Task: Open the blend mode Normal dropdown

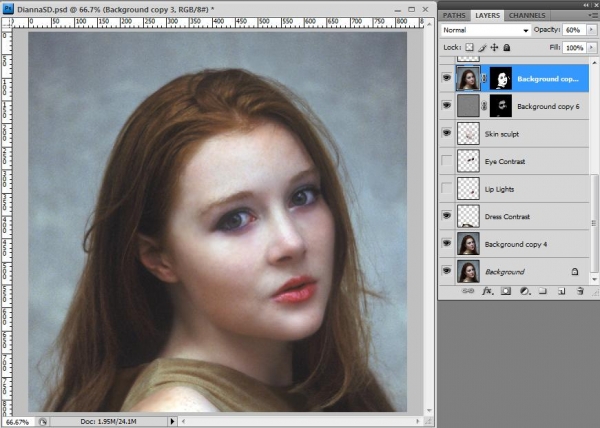Action: click(486, 30)
